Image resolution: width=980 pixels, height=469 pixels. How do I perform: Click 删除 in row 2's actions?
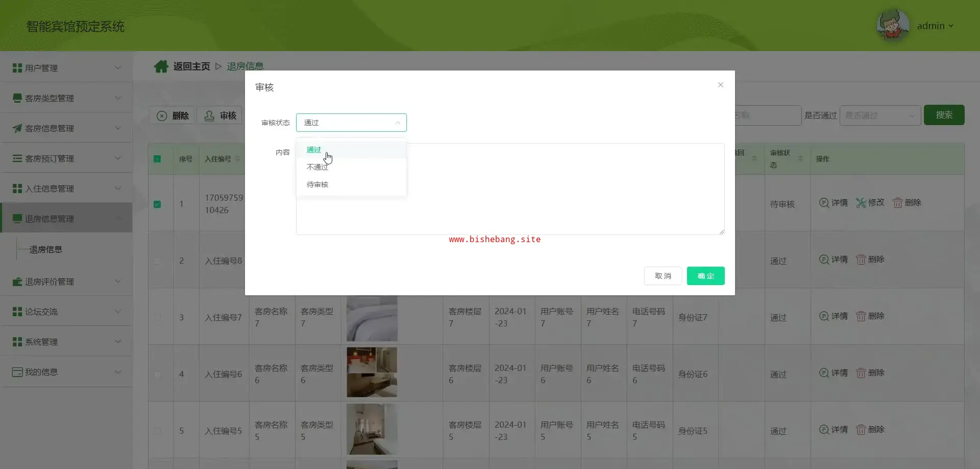click(870, 260)
